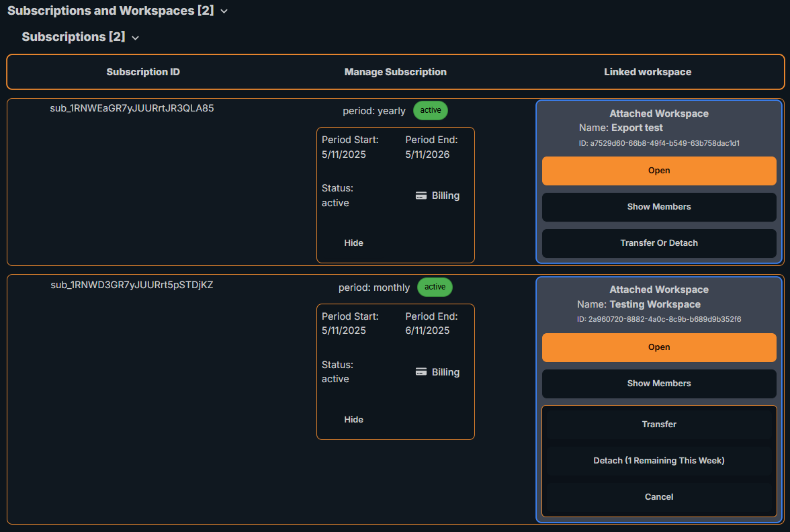Show Members of Testing Workspace
790x532 pixels.
point(659,384)
